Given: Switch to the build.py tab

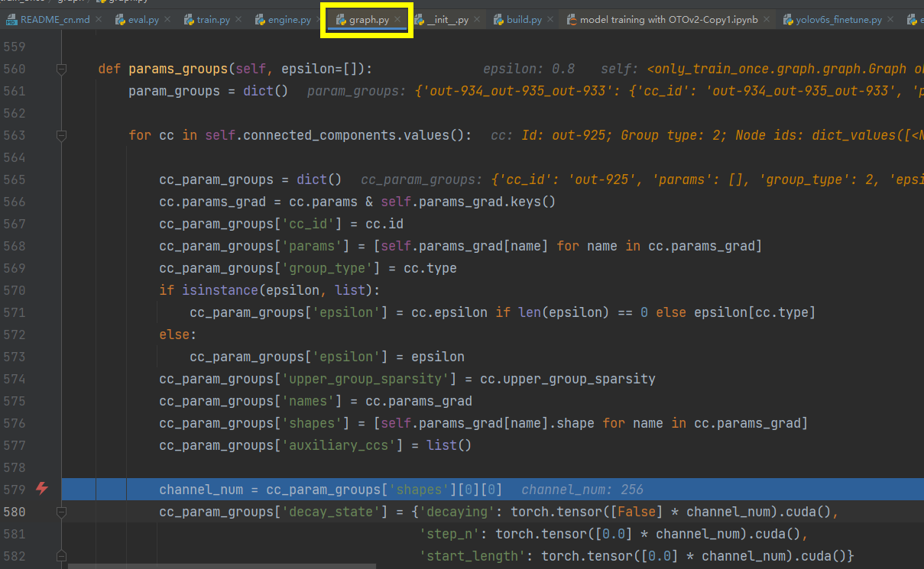Looking at the screenshot, I should tap(523, 19).
